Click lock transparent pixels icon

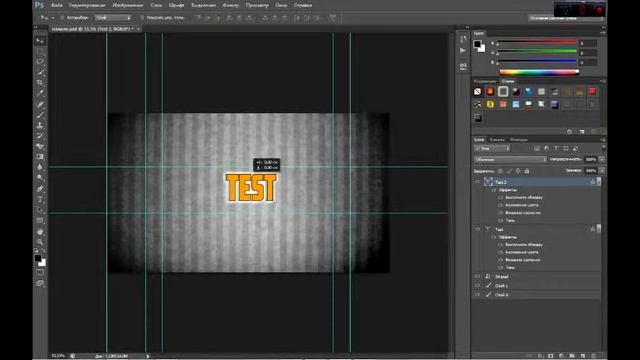point(500,171)
